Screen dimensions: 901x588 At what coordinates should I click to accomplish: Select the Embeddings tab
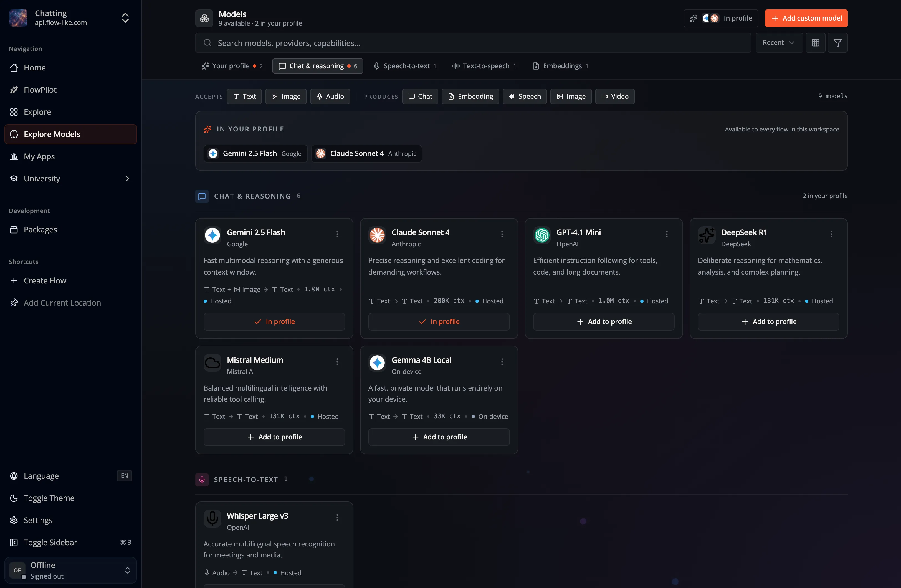click(560, 66)
